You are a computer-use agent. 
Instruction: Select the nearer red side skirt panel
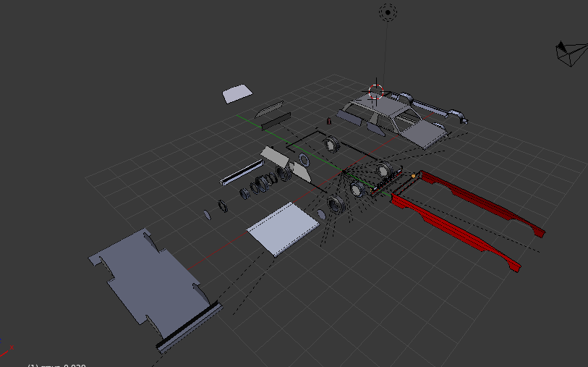(456, 232)
